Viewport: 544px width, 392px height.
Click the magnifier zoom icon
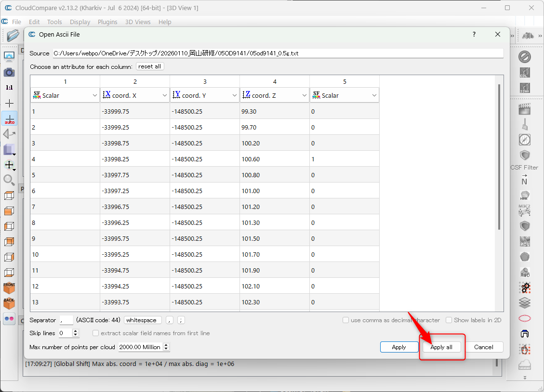(x=9, y=180)
